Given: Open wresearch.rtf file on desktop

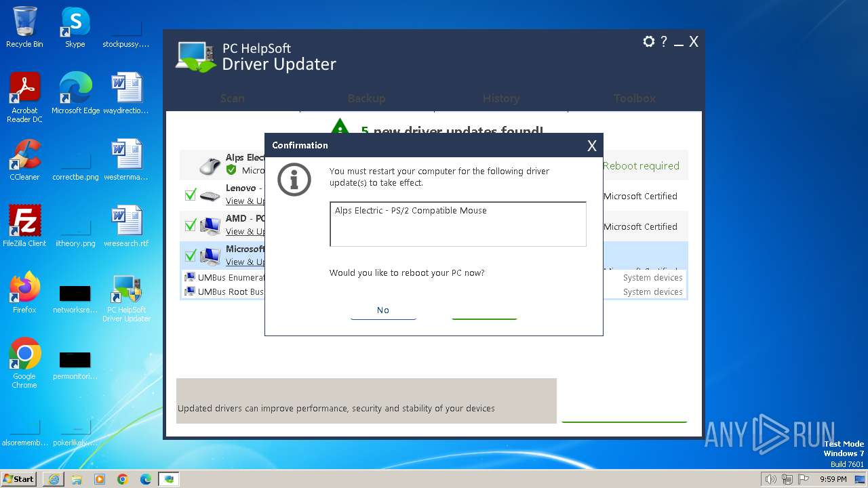Looking at the screenshot, I should (x=126, y=226).
